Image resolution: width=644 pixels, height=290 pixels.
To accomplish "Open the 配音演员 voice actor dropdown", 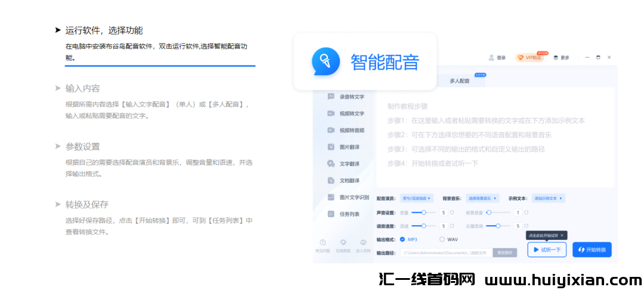I will click(x=417, y=198).
